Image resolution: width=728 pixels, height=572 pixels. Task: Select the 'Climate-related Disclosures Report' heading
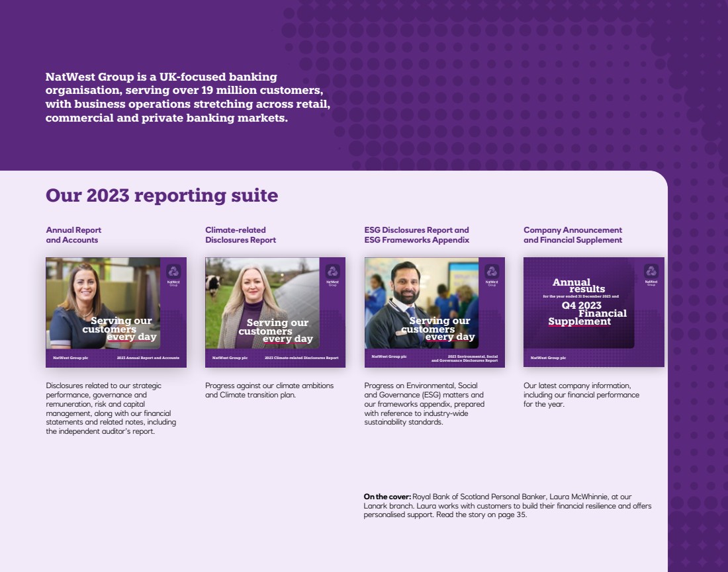tap(240, 235)
